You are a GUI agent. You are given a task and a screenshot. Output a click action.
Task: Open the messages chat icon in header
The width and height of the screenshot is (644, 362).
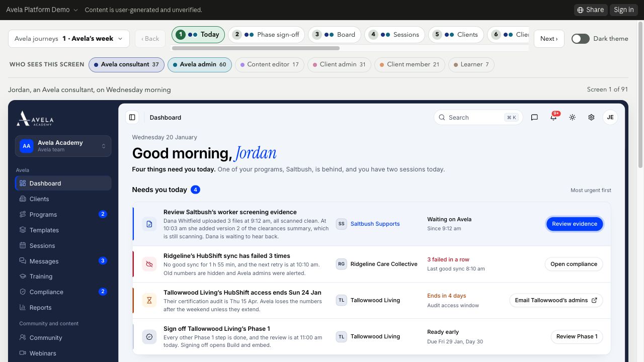pos(534,117)
